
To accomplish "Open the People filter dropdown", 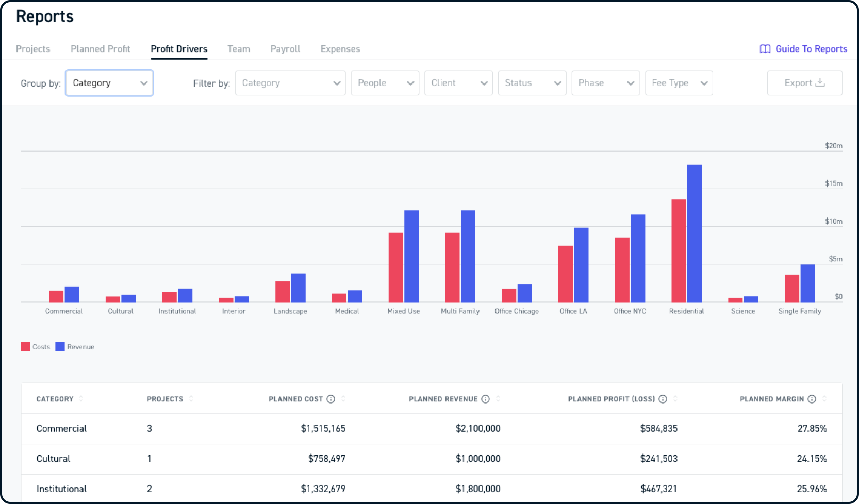I will tap(385, 83).
